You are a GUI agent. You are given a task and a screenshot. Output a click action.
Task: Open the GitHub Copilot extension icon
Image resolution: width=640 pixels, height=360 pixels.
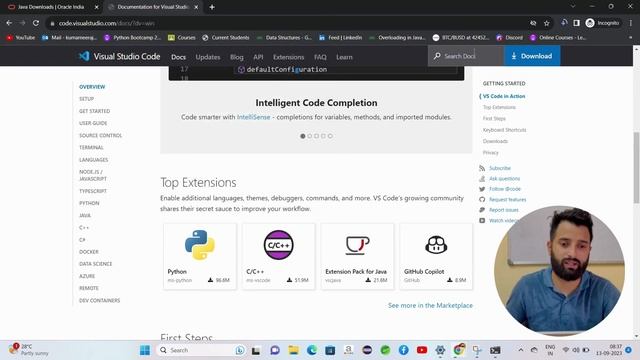pyautogui.click(x=436, y=245)
